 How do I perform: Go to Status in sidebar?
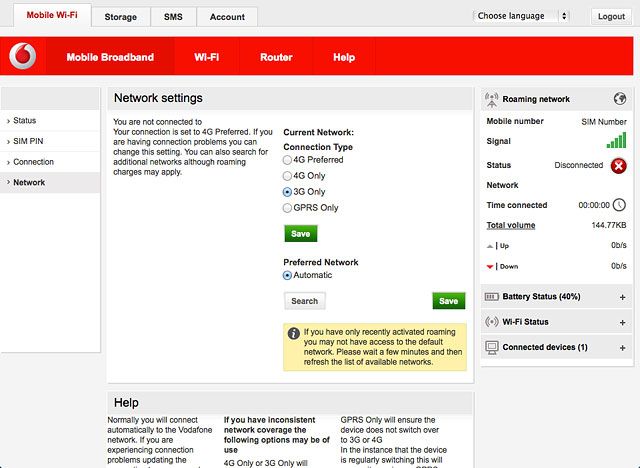tap(50, 121)
